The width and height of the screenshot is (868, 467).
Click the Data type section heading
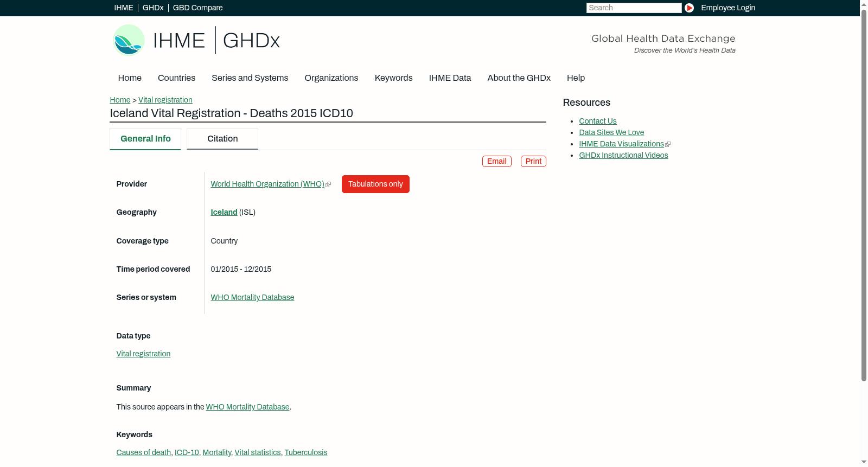tap(133, 336)
